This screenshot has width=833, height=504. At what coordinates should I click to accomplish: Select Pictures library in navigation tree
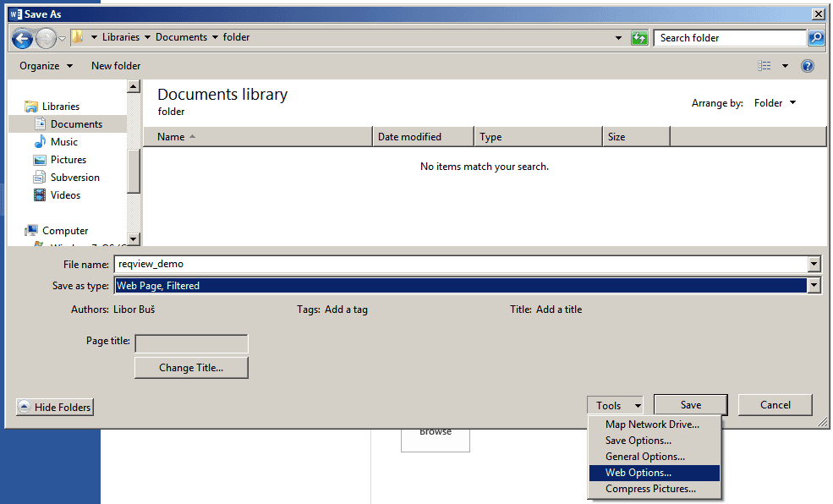68,159
